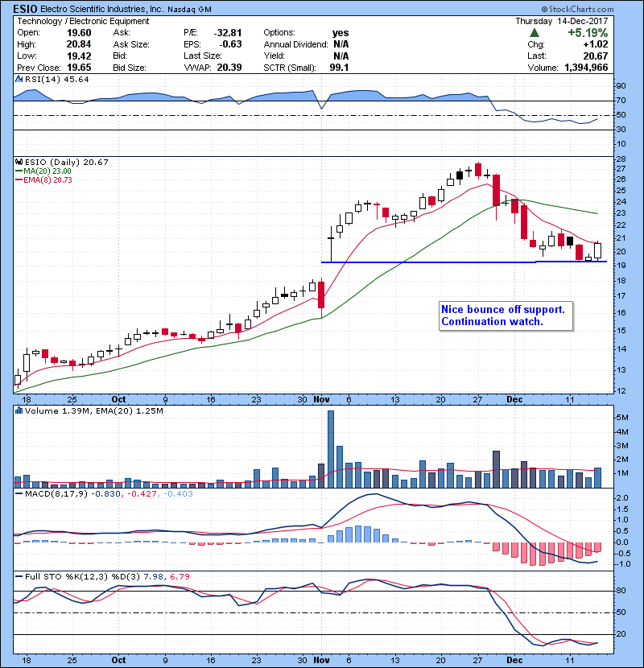The image size is (644, 668).
Task: Click the tallest volume bar near 5M
Action: 331,449
